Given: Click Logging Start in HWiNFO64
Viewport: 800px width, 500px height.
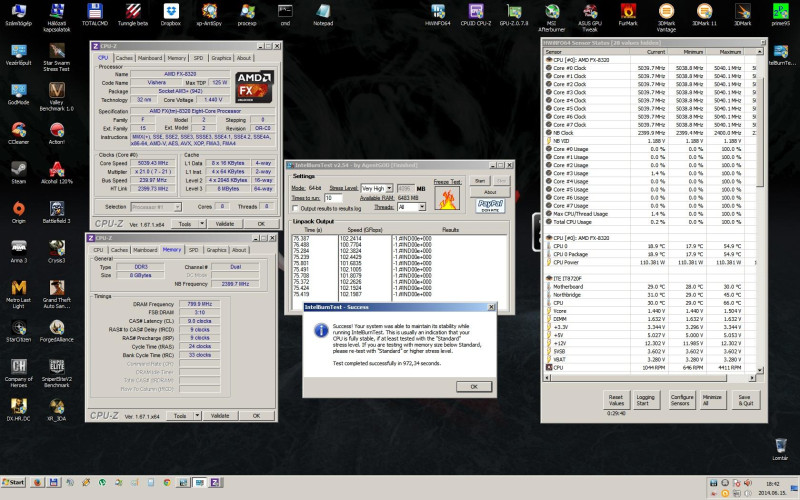Looking at the screenshot, I should pos(645,399).
